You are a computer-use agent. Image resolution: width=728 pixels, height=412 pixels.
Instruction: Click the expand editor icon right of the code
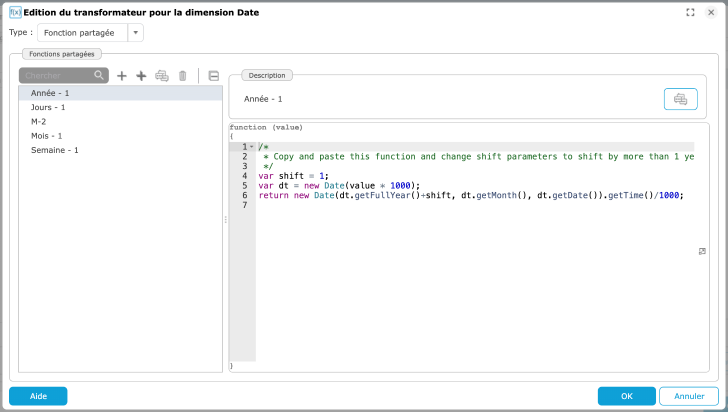pos(702,251)
